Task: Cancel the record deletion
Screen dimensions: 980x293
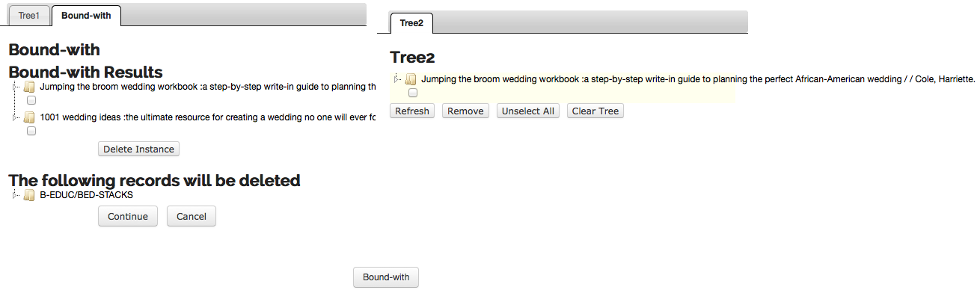Action: coord(192,217)
